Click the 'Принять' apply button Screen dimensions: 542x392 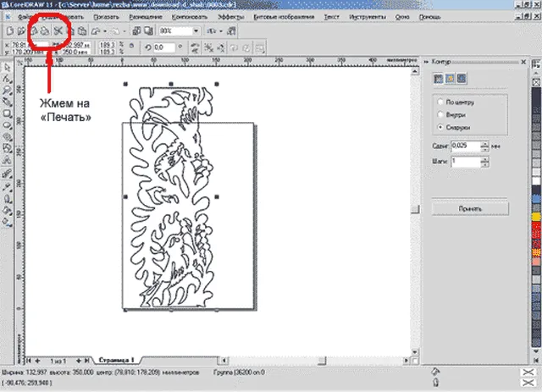470,209
